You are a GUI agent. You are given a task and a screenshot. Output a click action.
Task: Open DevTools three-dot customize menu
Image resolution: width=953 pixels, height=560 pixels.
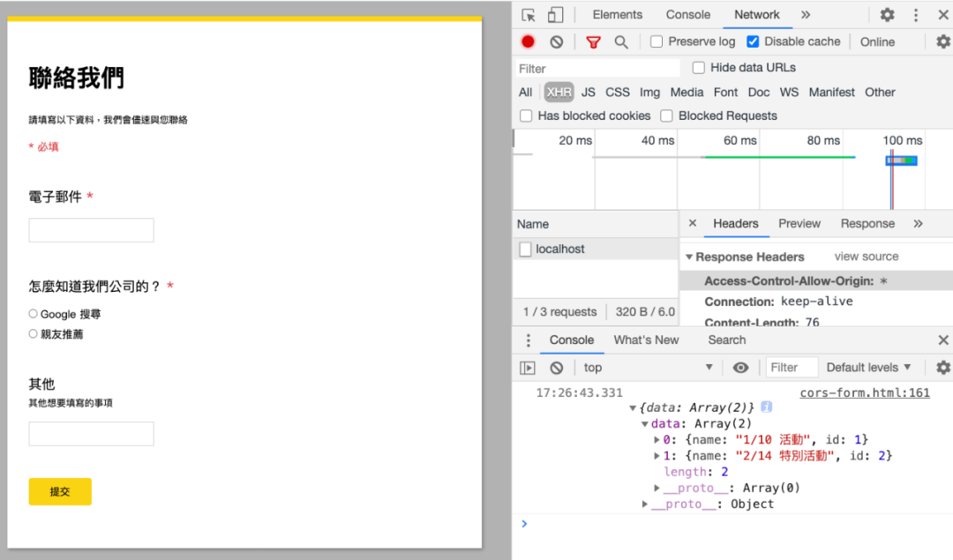[x=916, y=15]
